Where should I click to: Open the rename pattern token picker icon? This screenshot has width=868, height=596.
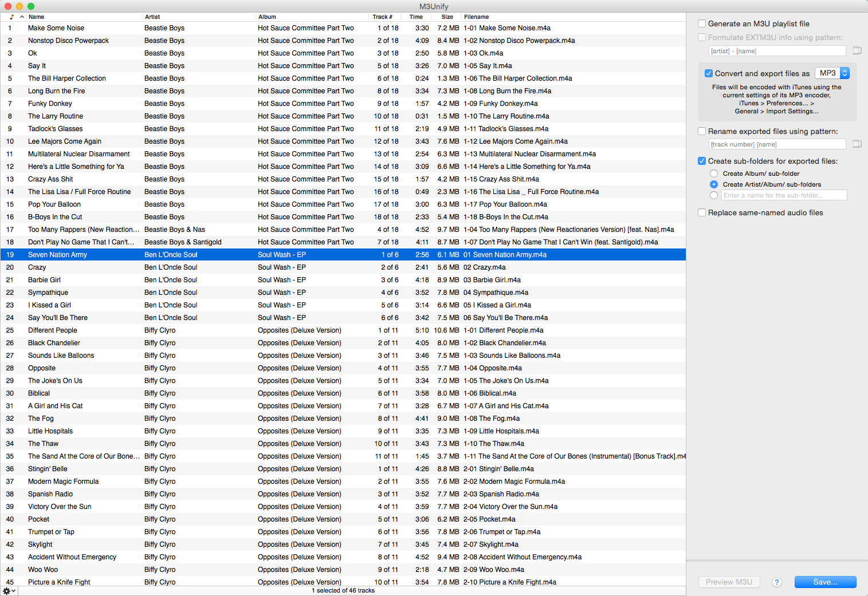[857, 144]
